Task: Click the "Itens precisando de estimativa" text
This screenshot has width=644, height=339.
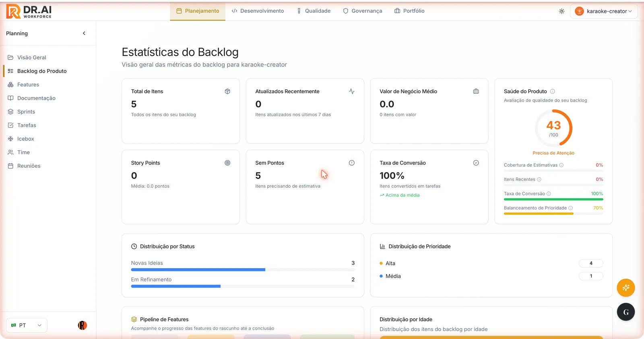Action: click(x=288, y=186)
